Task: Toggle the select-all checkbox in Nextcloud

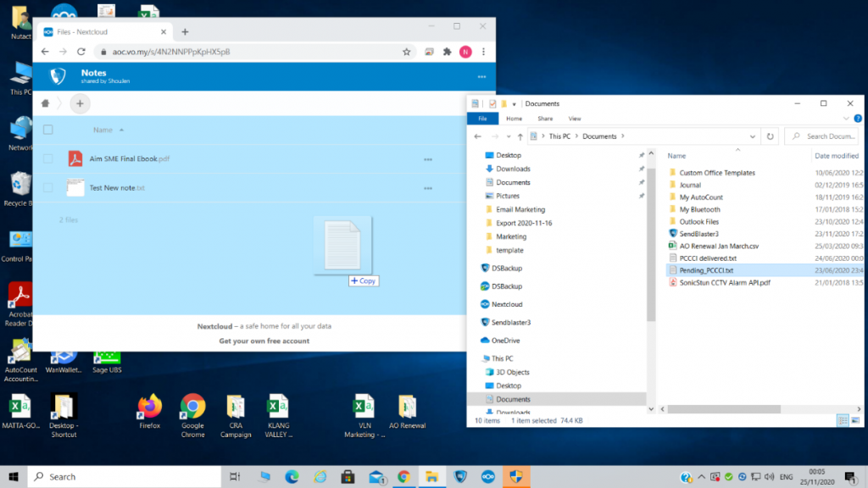Action: tap(48, 130)
